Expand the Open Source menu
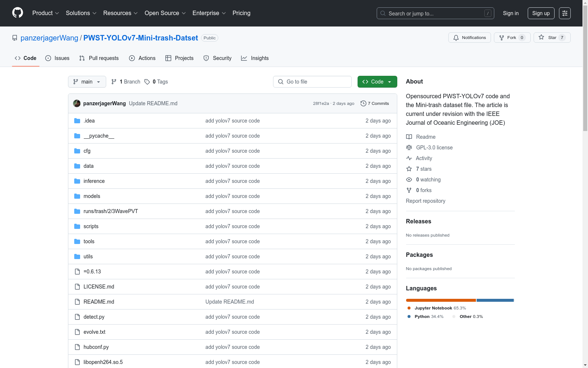The height and width of the screenshot is (368, 588). pyautogui.click(x=165, y=13)
